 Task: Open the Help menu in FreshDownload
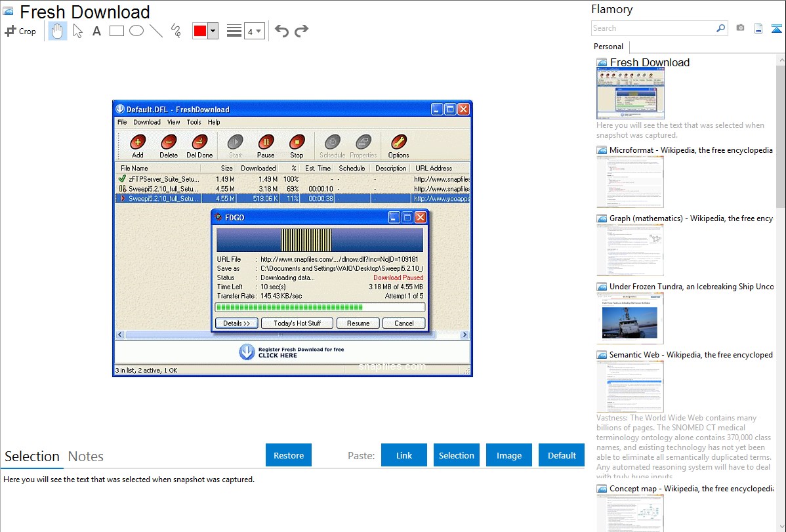pyautogui.click(x=214, y=123)
